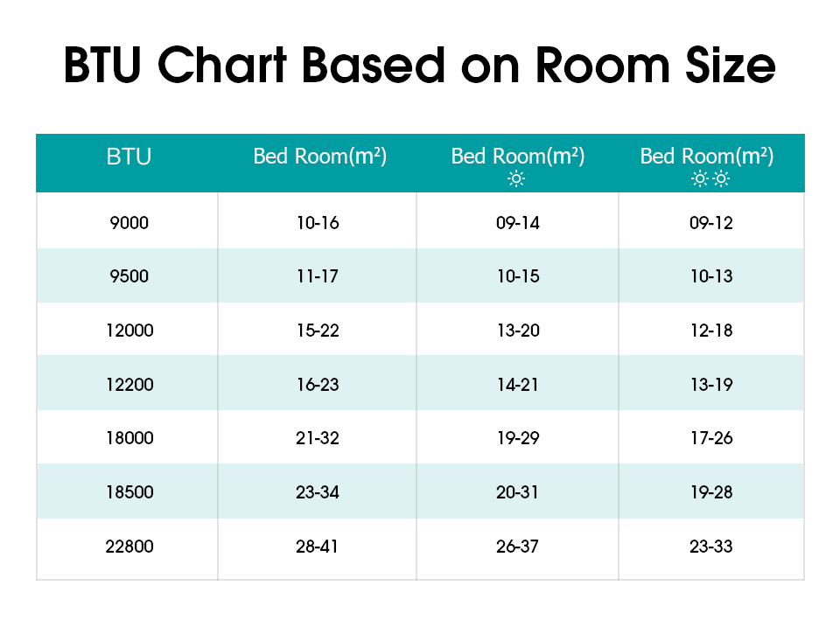Click the double sun icon in header

710,178
